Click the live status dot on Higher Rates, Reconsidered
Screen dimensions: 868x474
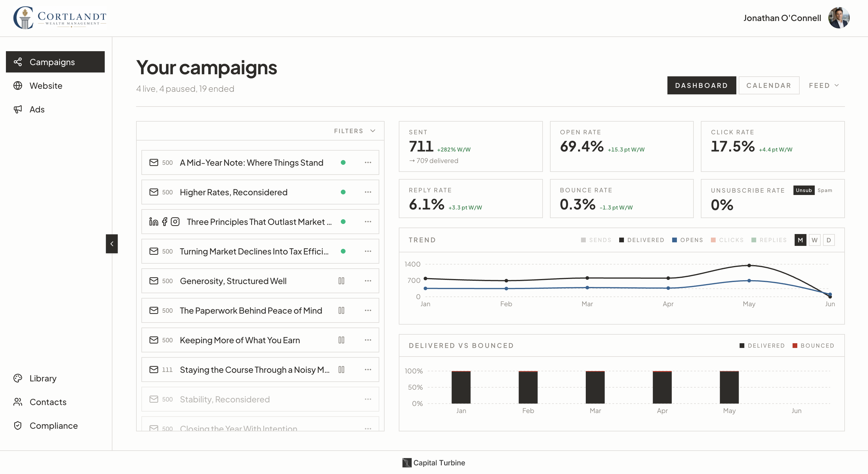[343, 192]
